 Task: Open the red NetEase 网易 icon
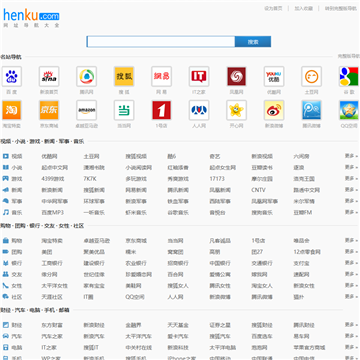(161, 76)
